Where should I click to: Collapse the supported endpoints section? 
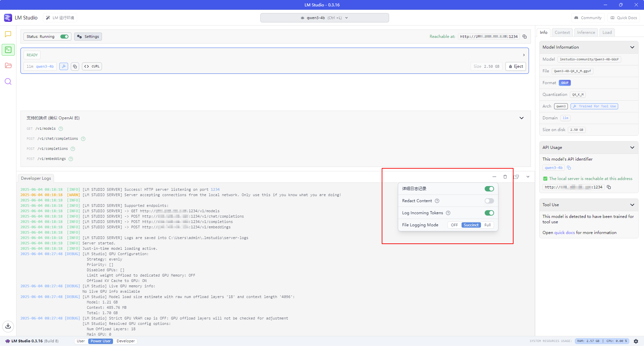tap(522, 118)
